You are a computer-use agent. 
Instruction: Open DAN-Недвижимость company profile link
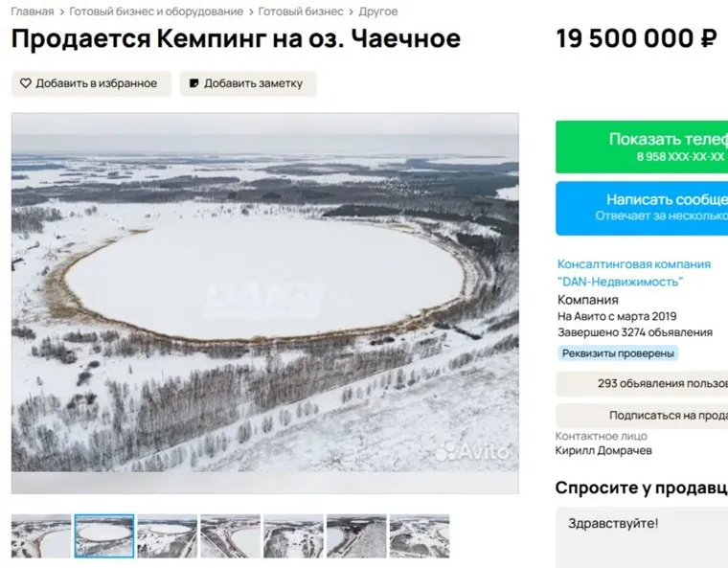634,273
